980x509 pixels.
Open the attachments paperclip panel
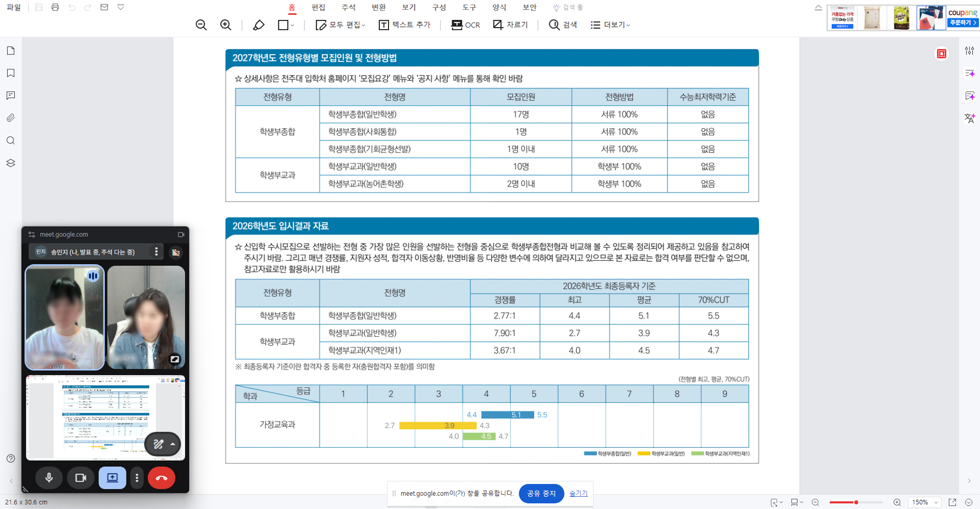coord(11,118)
